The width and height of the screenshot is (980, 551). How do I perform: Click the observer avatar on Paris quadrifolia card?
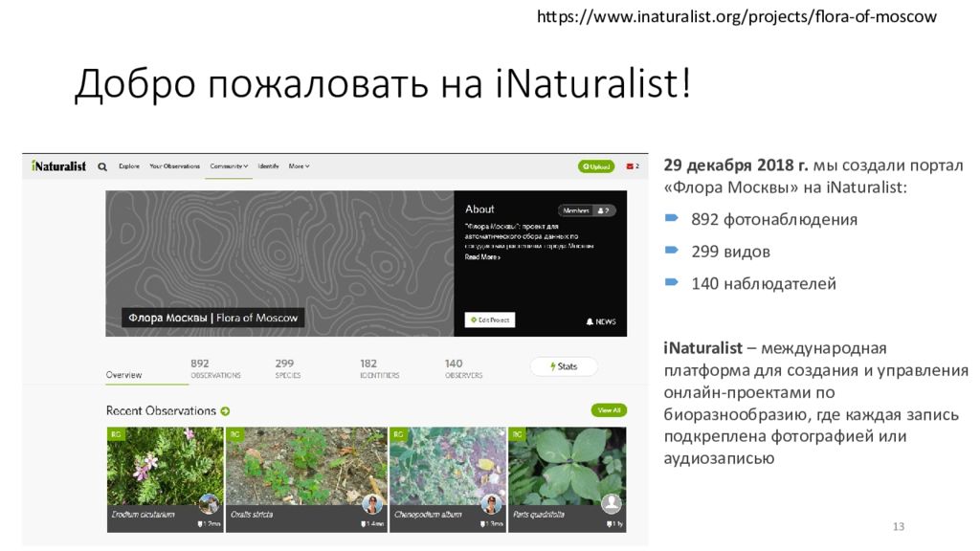[x=612, y=503]
